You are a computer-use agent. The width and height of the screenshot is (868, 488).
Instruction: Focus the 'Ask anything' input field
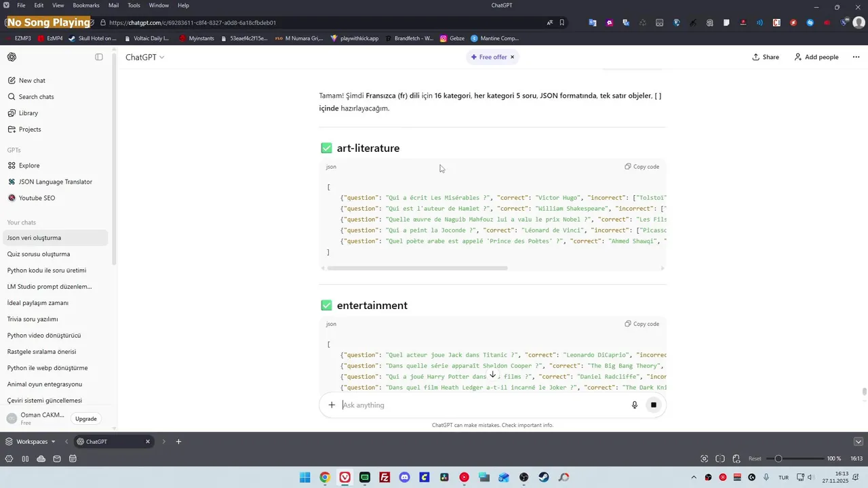(484, 405)
